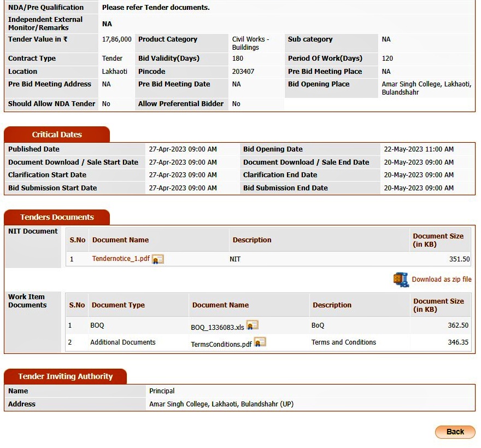Click the 'Download as zip file' link
This screenshot has width=481, height=448.
(x=442, y=280)
